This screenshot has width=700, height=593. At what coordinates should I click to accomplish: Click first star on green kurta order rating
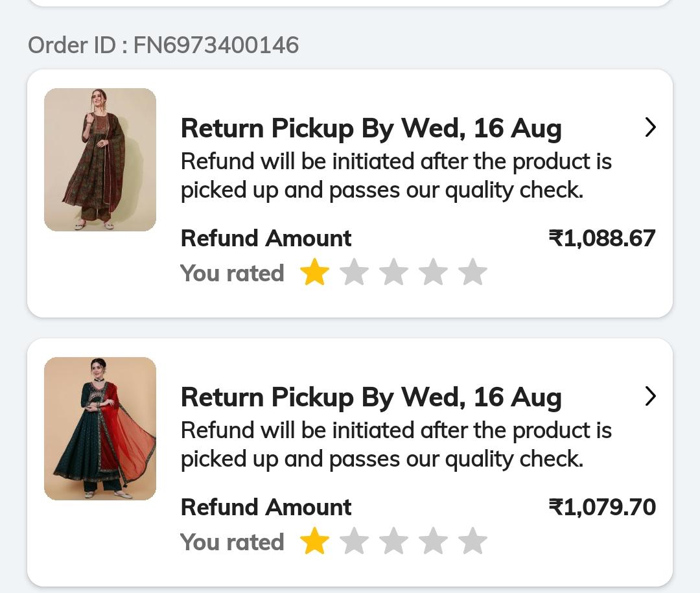click(x=314, y=272)
